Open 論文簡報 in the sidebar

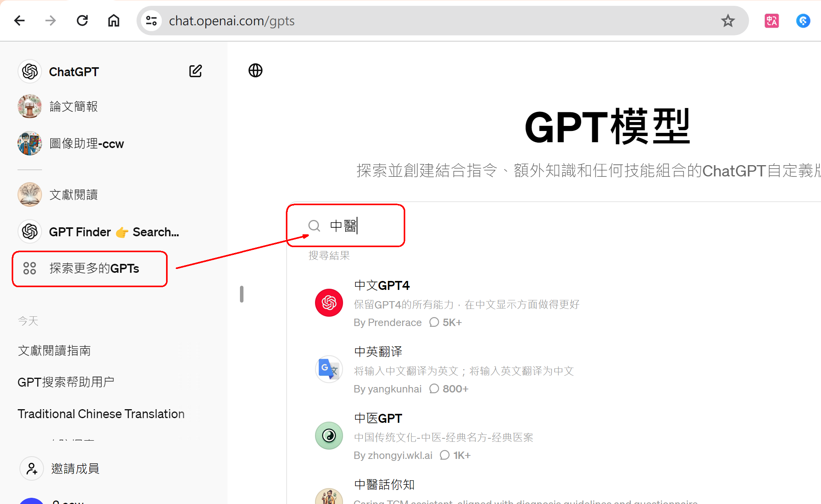tap(74, 106)
